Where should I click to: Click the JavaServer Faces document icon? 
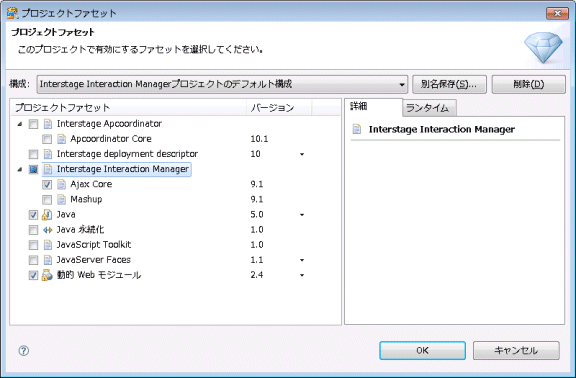click(48, 260)
